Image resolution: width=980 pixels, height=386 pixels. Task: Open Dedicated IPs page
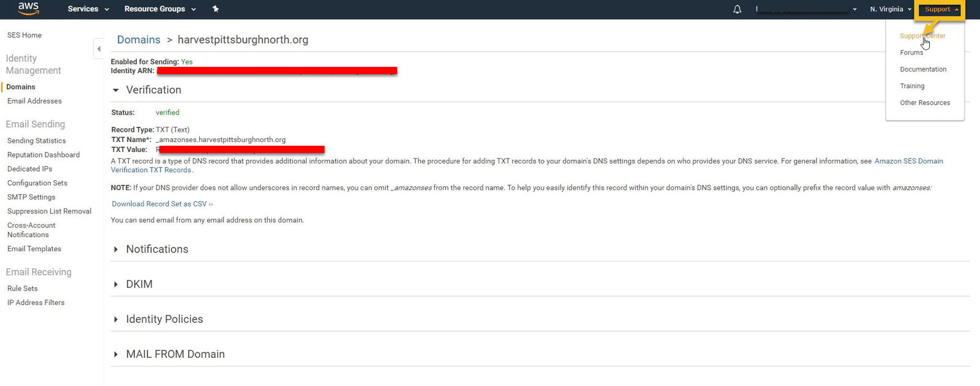(29, 169)
